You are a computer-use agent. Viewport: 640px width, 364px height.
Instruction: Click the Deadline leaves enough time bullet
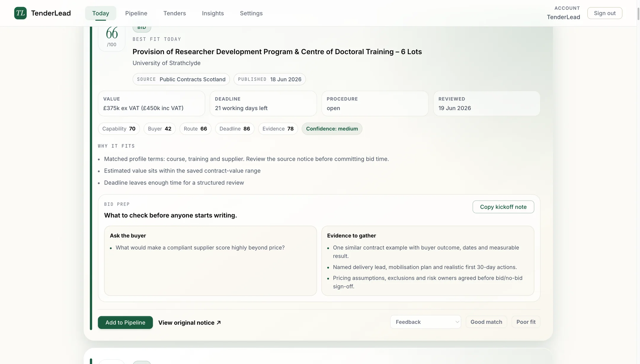[174, 183]
